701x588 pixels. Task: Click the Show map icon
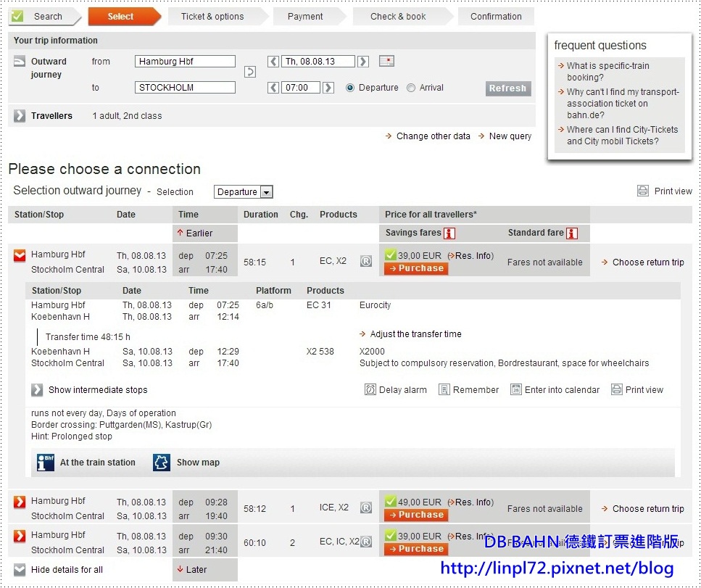162,463
